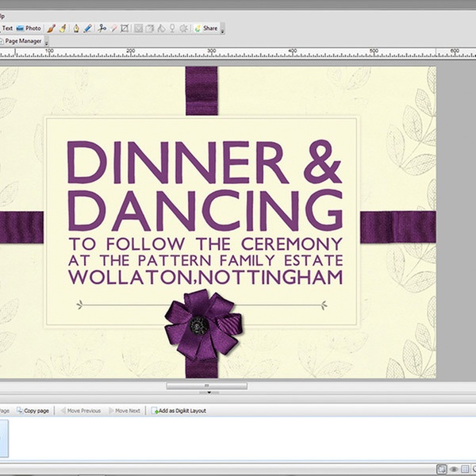Activate the crop tool
This screenshot has width=476, height=476.
125,28
